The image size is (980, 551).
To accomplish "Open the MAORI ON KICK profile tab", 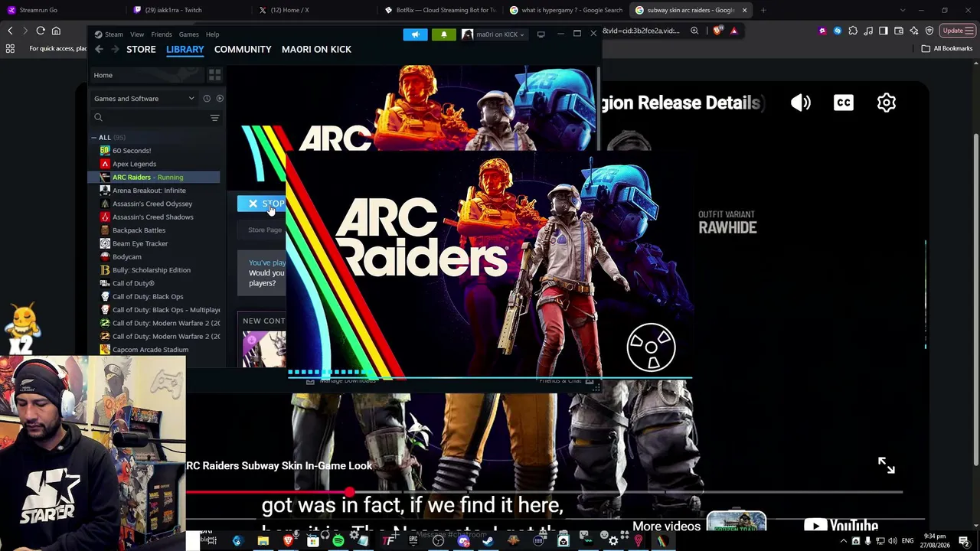I will coord(316,49).
